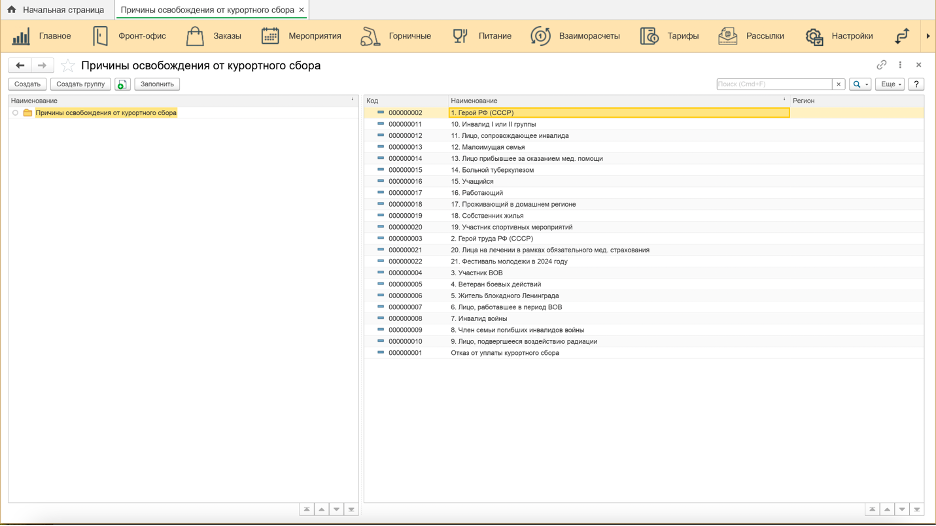Click the row icon next to 000000017
This screenshot has height=526, width=936.
click(380, 192)
